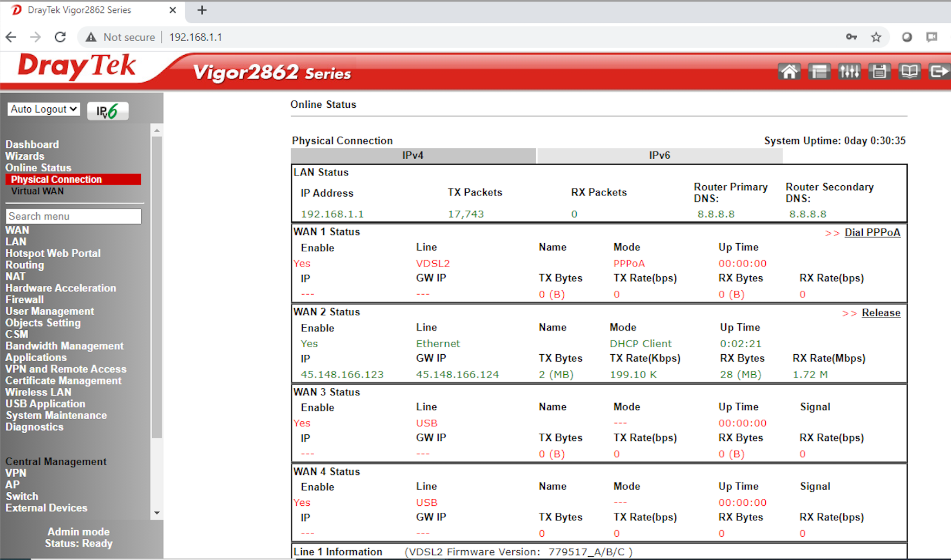Open the Hotspot Web Portal menu
Viewport: 951px width, 560px height.
click(x=53, y=253)
